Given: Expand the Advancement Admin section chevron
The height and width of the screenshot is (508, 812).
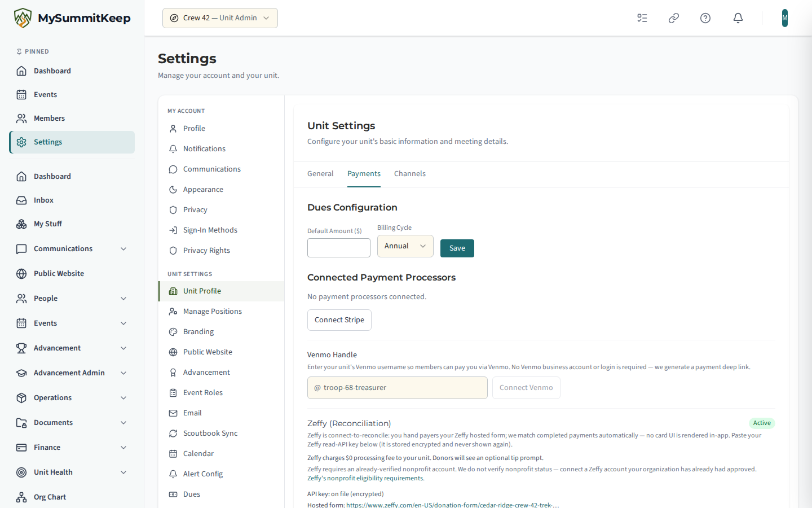Looking at the screenshot, I should [123, 373].
